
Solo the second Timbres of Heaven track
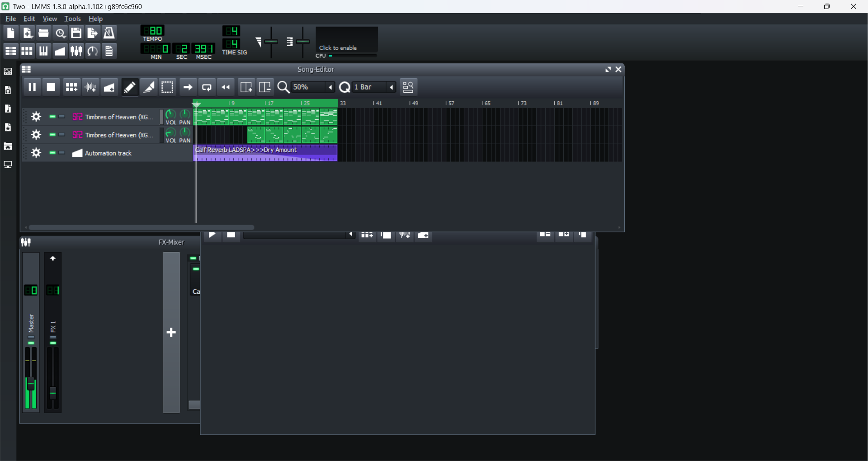[x=62, y=135]
